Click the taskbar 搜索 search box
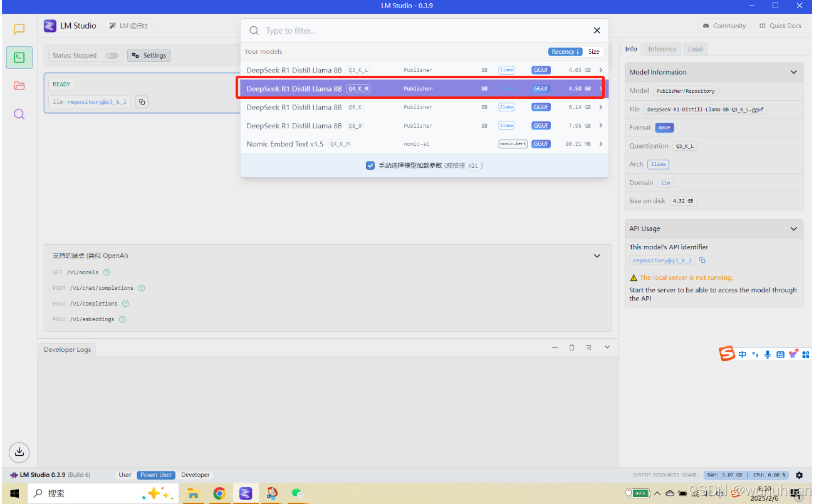The width and height of the screenshot is (814, 504). pos(102,493)
